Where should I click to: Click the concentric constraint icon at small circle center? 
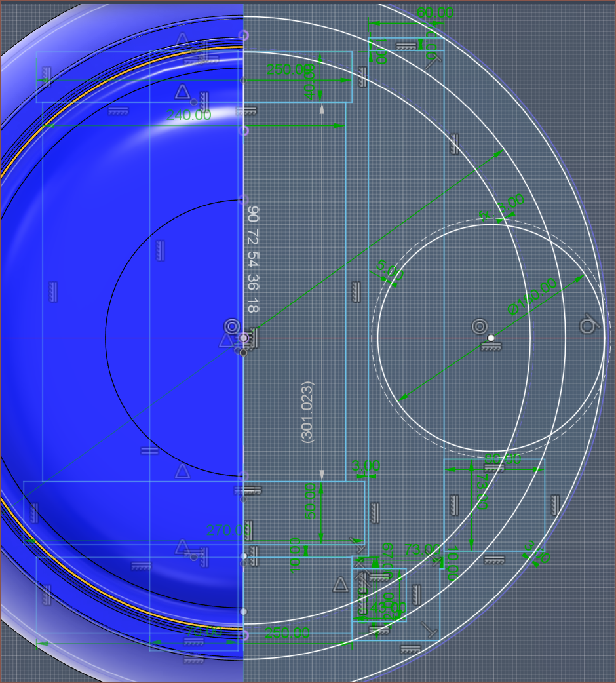click(479, 326)
